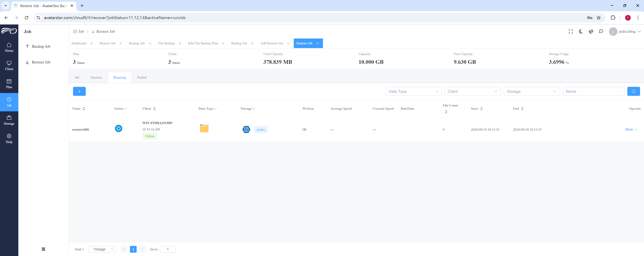The height and width of the screenshot is (256, 644).
Task: Expand the Data Type filter dropdown
Action: point(414,91)
